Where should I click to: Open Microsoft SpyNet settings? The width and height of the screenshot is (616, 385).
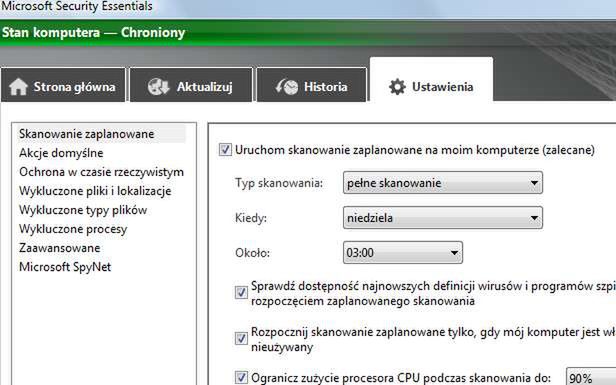pyautogui.click(x=65, y=267)
